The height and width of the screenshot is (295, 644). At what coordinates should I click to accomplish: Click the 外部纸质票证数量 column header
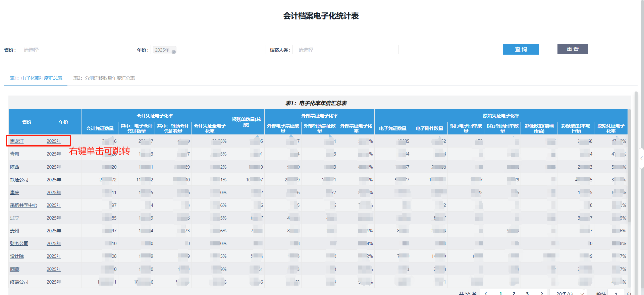(319, 128)
